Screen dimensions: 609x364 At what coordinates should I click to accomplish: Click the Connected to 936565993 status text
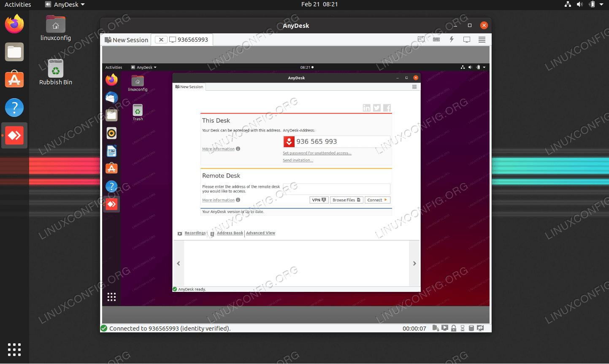170,329
